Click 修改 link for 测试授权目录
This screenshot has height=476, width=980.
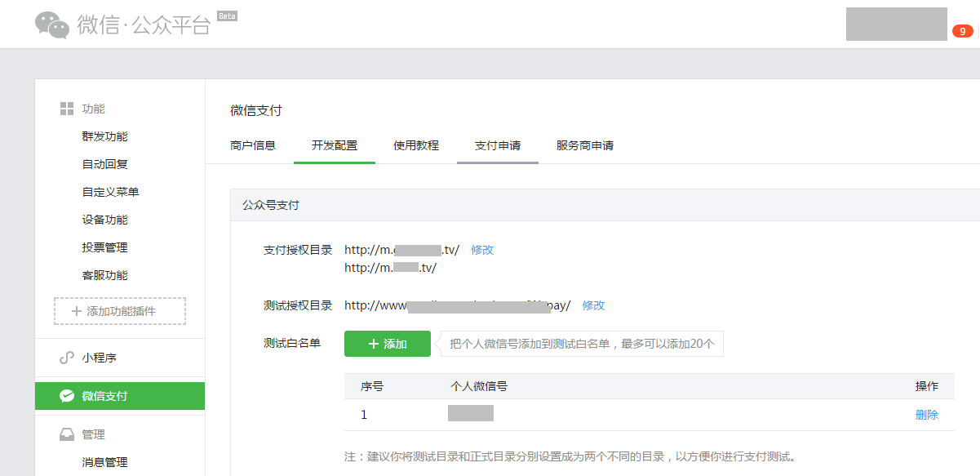(x=594, y=305)
